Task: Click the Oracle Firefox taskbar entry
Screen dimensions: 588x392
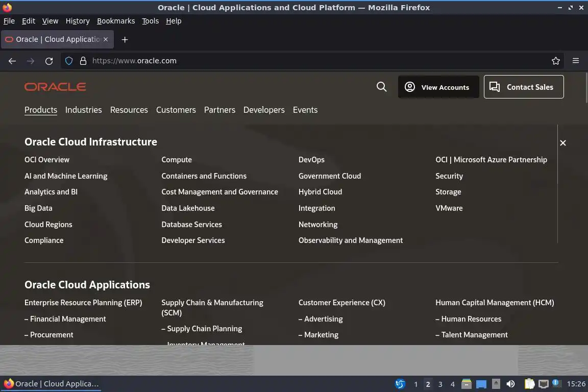Action: [x=52, y=384]
